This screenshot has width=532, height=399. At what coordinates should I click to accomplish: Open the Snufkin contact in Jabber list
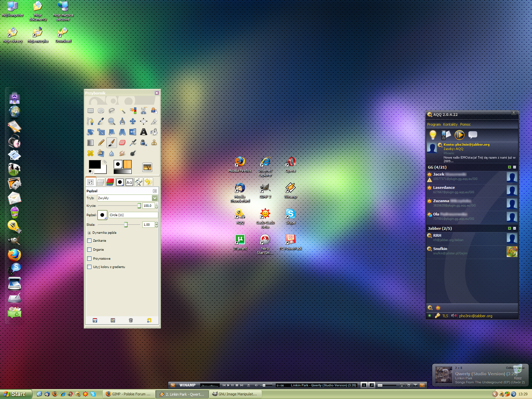440,249
